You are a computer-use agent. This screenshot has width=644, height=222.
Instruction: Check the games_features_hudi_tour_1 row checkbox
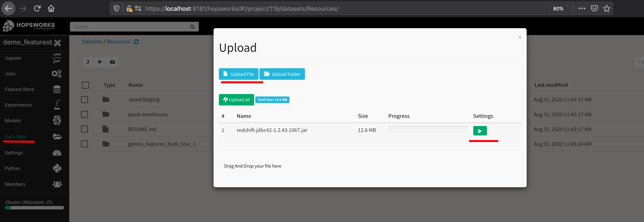click(84, 144)
